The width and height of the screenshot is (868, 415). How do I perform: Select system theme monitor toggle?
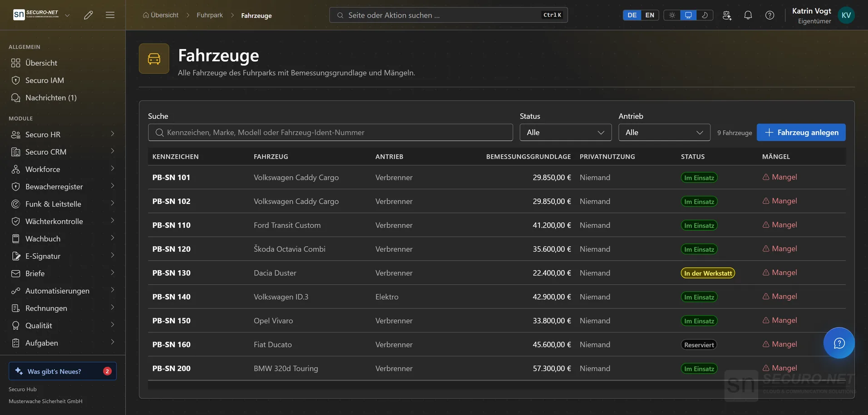[x=688, y=15]
